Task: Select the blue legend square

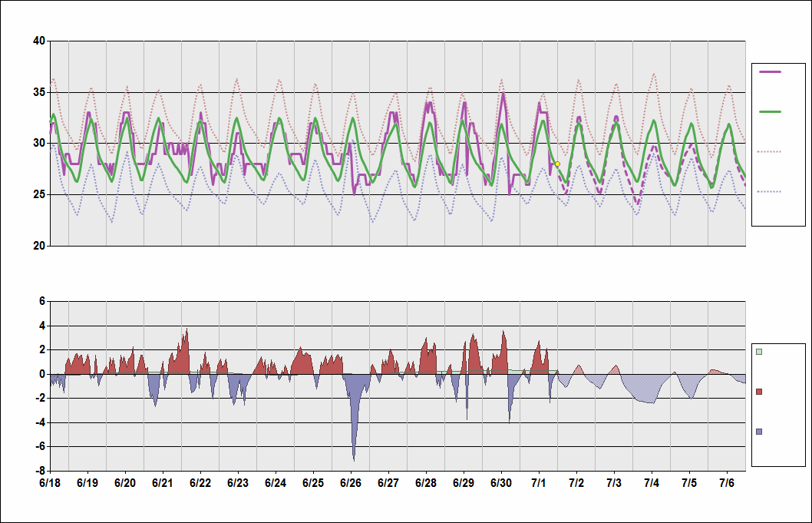Action: click(759, 432)
